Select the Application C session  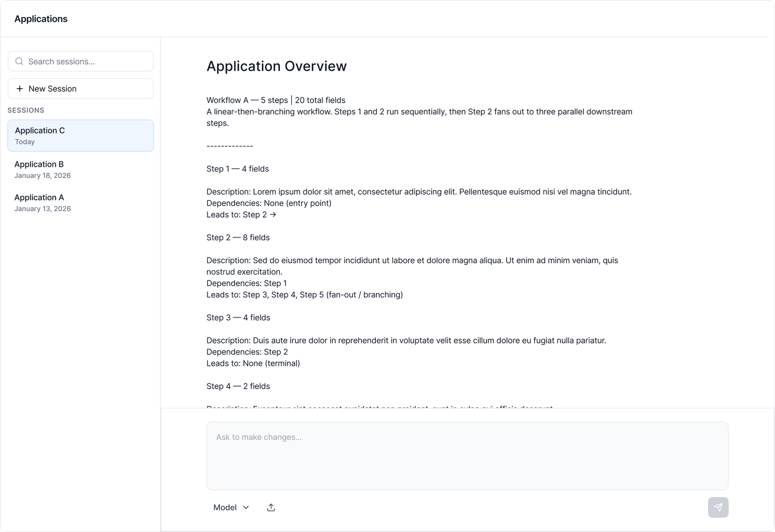click(x=80, y=136)
